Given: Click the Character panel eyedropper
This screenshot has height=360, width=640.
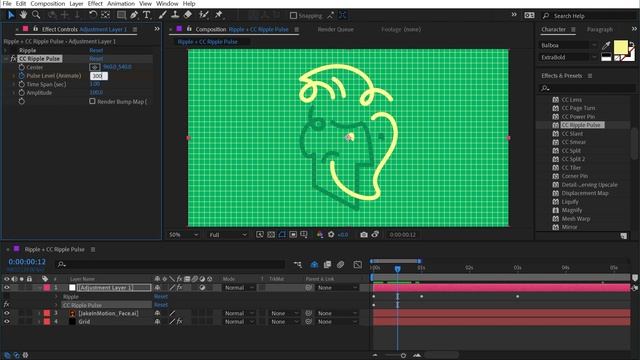Looking at the screenshot, I should (x=606, y=45).
